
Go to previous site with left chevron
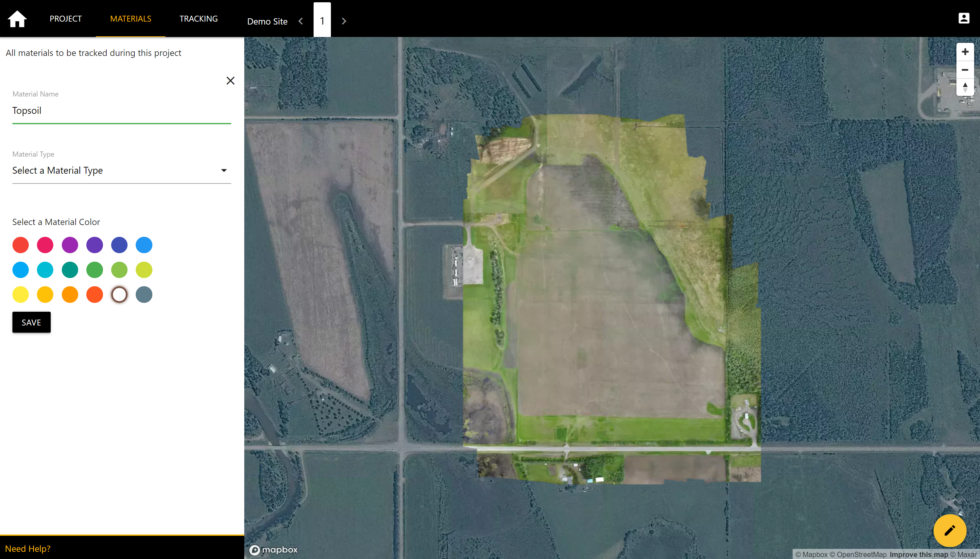point(301,21)
